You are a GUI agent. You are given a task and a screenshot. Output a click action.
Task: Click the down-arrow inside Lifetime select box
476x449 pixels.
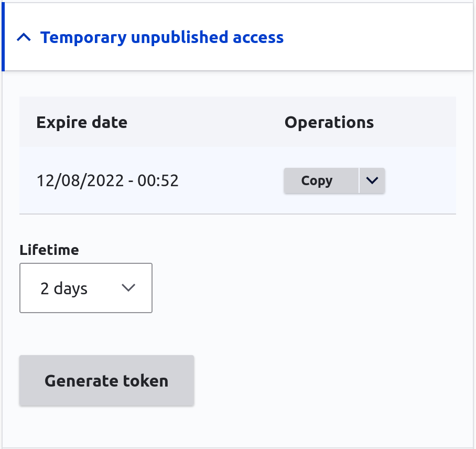click(128, 287)
